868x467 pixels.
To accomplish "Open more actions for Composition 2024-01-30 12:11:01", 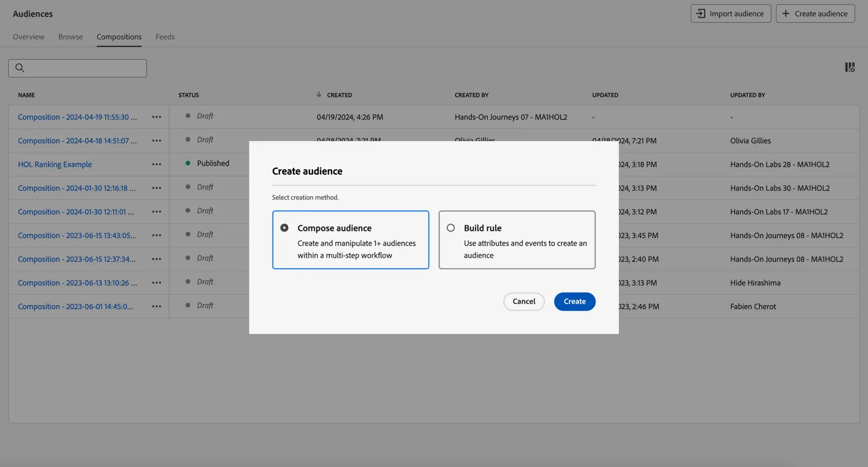I will (157, 212).
